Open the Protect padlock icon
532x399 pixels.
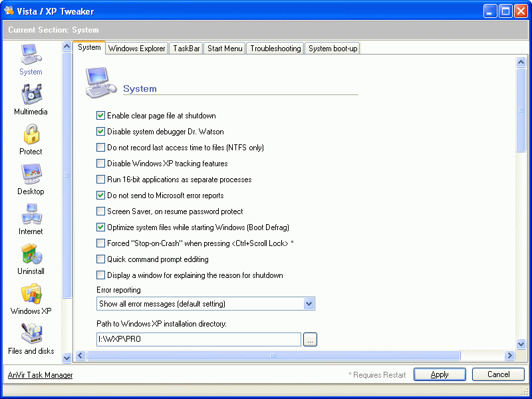[31, 134]
